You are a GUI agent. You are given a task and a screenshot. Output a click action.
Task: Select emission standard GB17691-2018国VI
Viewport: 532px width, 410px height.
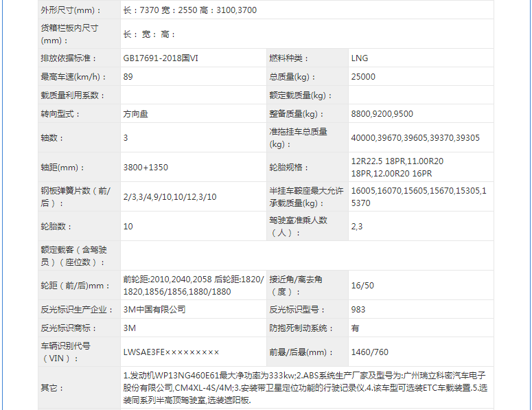[x=161, y=58]
